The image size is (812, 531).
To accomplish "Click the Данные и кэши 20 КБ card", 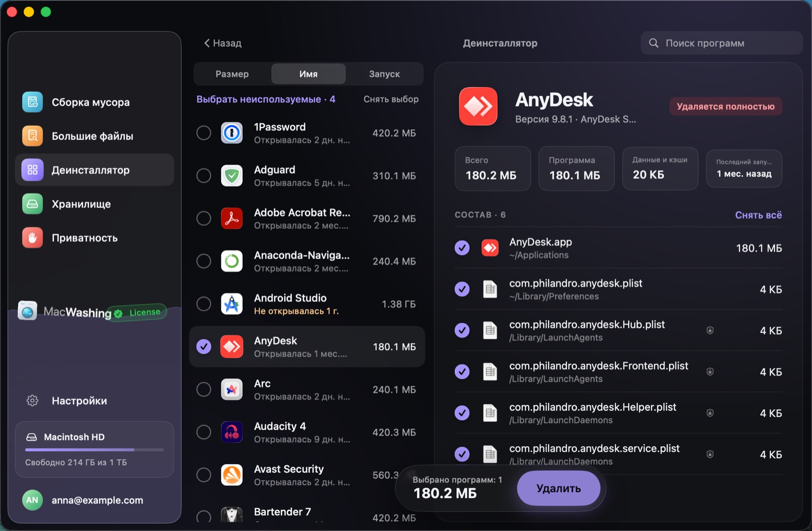I will pos(660,168).
